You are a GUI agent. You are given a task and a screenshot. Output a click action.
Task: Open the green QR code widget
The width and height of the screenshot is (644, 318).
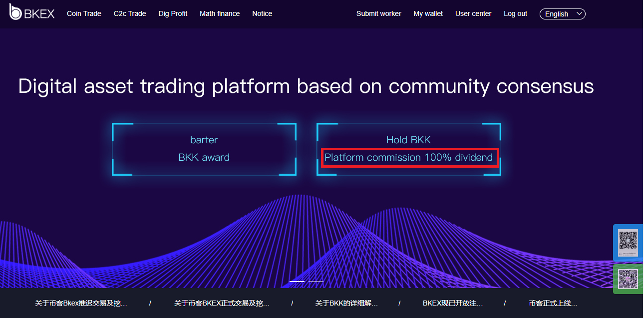[628, 279]
